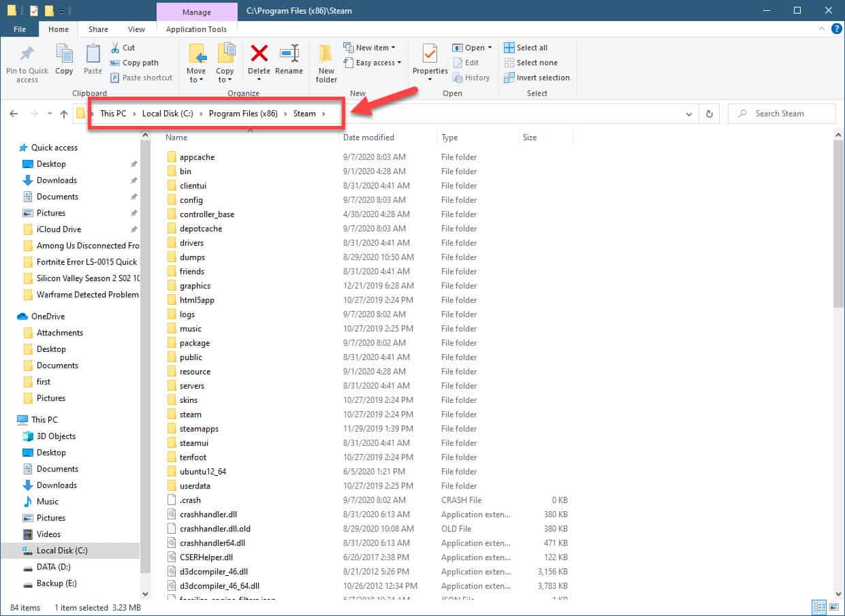
Task: Open the ribbon Help question mark
Action: (x=838, y=29)
